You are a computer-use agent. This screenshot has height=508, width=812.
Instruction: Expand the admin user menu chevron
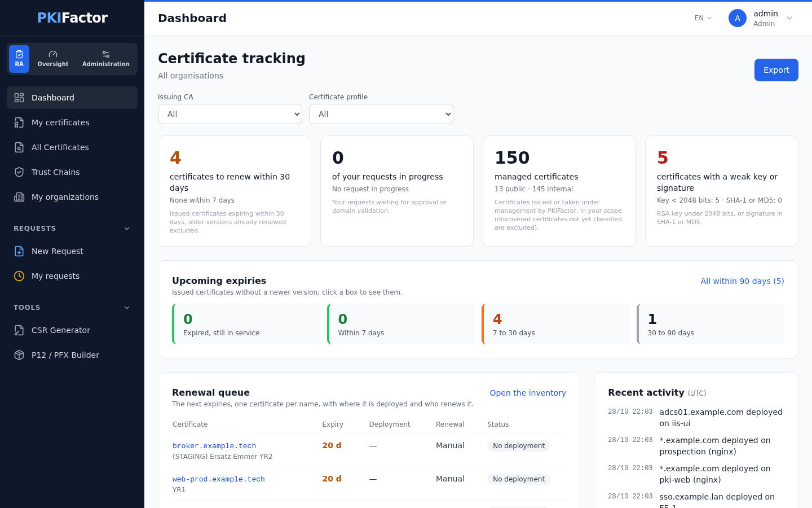point(789,18)
